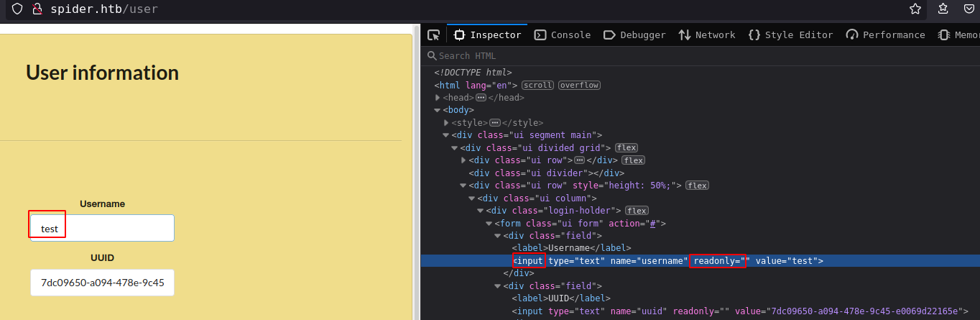Open the Network tab
Viewport: 980px width, 320px height.
click(x=707, y=35)
